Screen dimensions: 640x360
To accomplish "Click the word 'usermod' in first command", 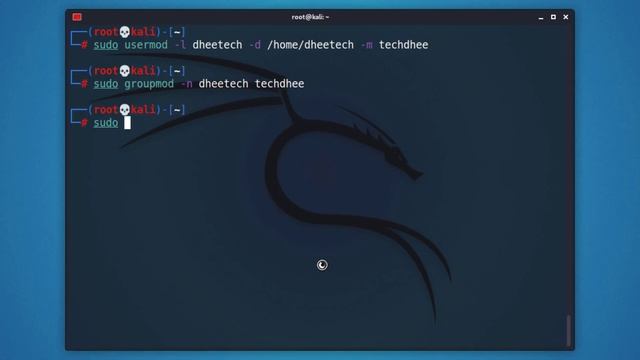I will tap(146, 45).
